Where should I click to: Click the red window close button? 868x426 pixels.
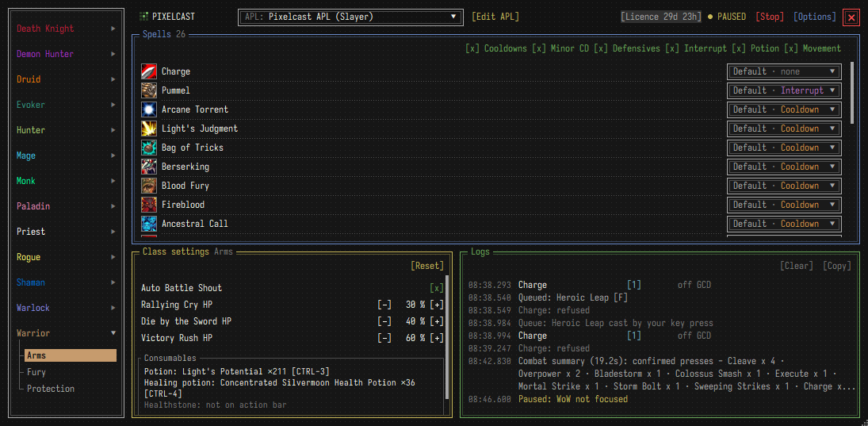[851, 17]
